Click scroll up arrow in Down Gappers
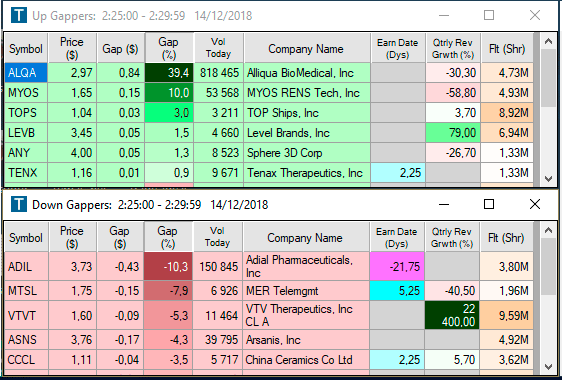Viewport: 562px width, 380px height. pos(548,231)
